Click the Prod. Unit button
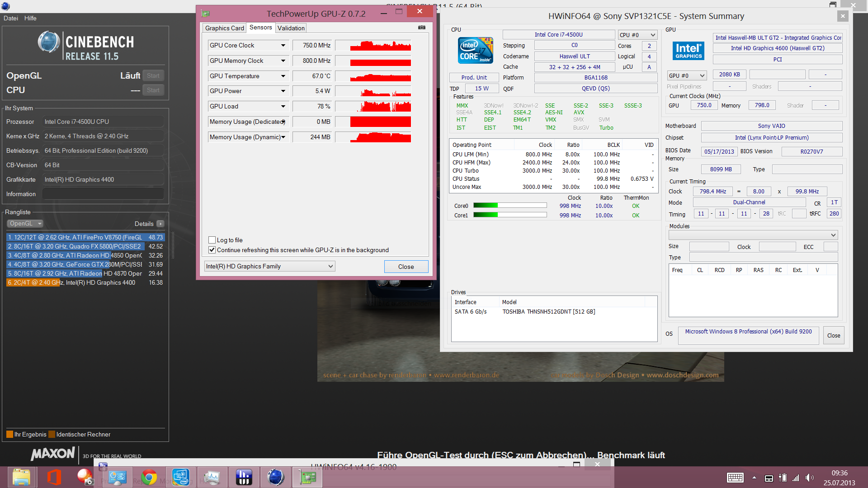The width and height of the screenshot is (868, 488). point(474,77)
